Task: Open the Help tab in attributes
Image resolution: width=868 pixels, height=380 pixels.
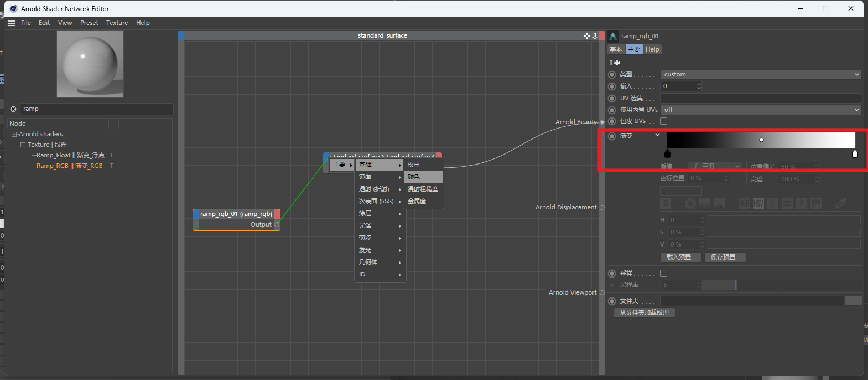Action: pos(652,49)
